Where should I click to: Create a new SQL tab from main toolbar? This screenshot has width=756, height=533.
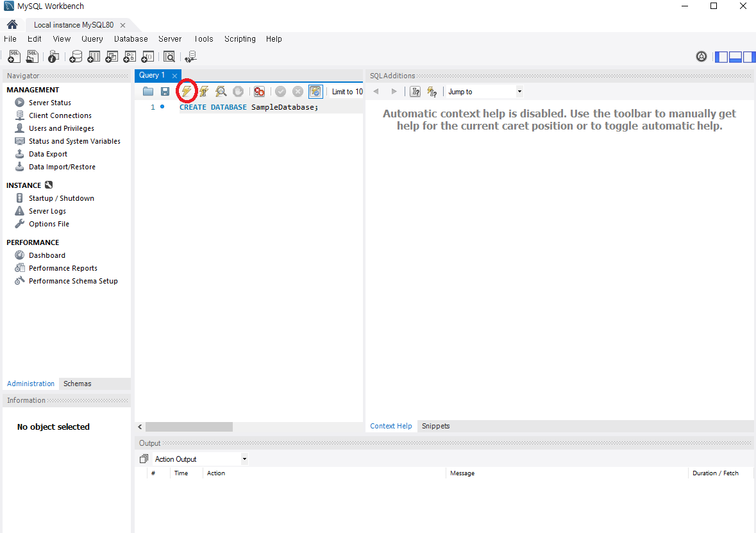(x=15, y=56)
